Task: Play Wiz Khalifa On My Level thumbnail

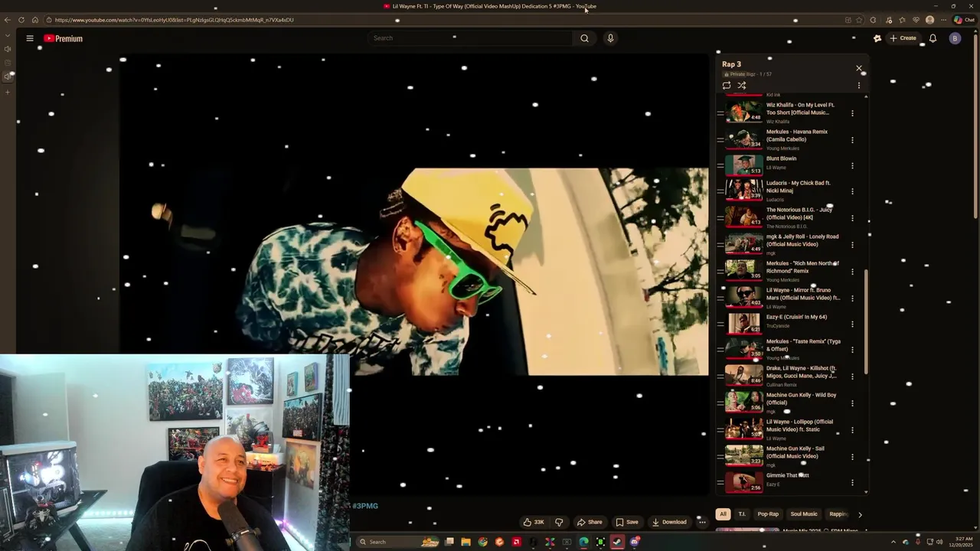Action: point(743,112)
